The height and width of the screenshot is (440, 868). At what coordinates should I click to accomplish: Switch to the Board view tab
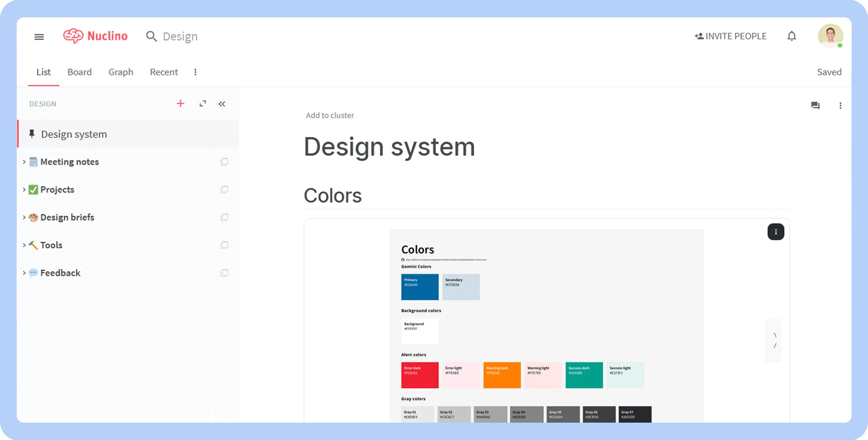(x=79, y=72)
